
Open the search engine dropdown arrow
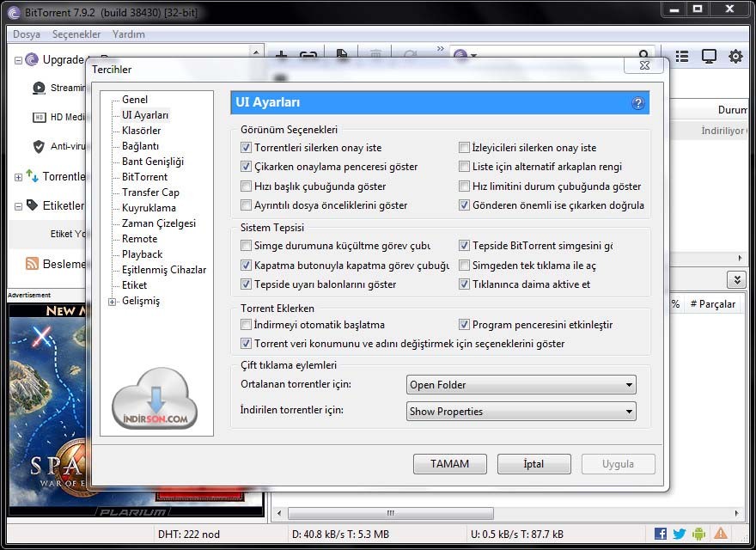[x=473, y=56]
